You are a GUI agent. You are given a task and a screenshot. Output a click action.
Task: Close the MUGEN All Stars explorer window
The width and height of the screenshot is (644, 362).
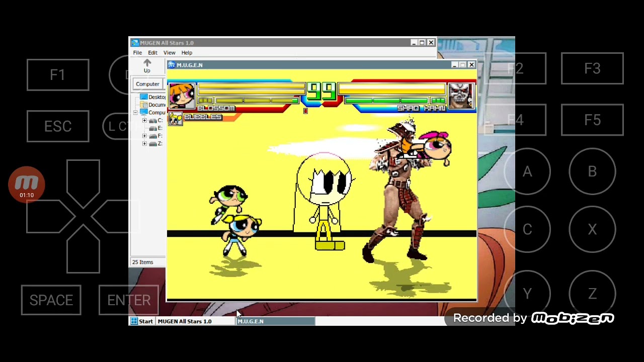[x=431, y=43]
